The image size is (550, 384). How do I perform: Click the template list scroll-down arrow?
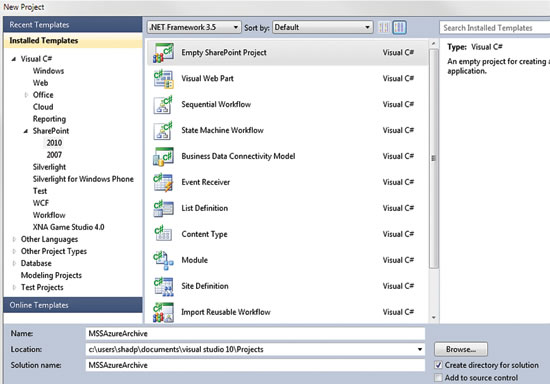pyautogui.click(x=434, y=317)
